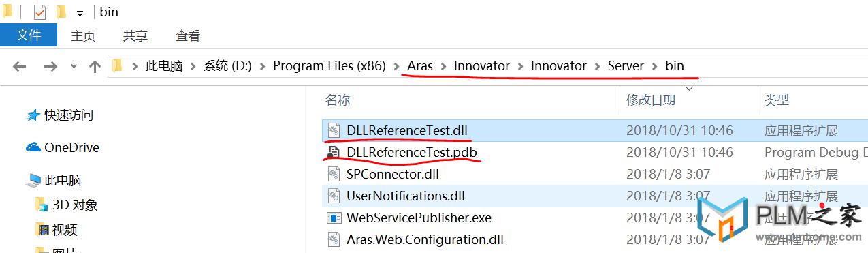
Task: Open the 查看 ribbon tab
Action: pyautogui.click(x=188, y=35)
